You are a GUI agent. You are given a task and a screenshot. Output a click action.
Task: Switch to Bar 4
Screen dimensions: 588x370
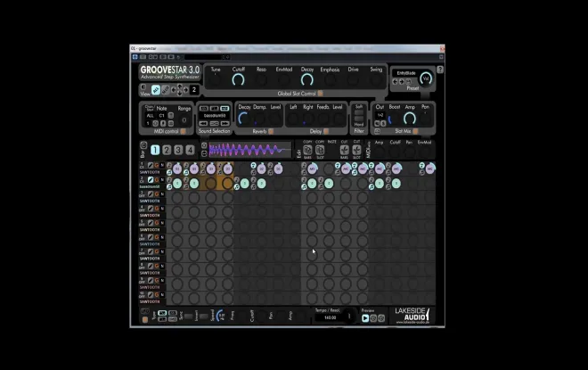click(190, 150)
